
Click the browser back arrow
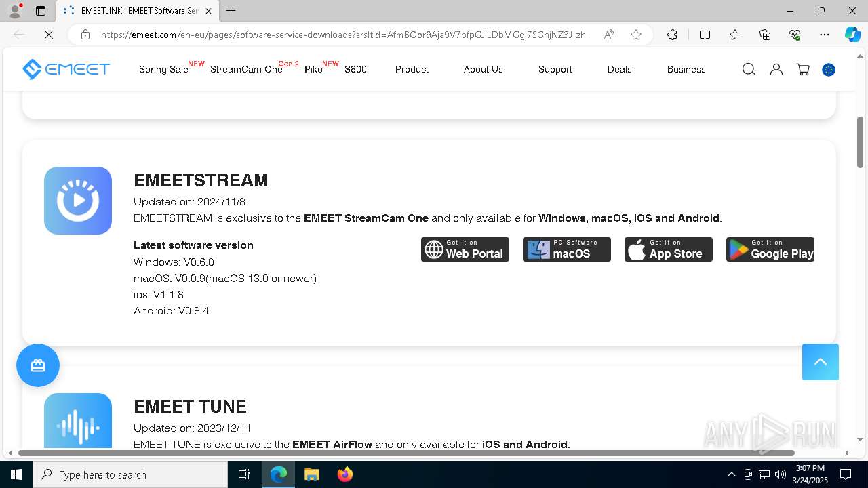[x=19, y=35]
